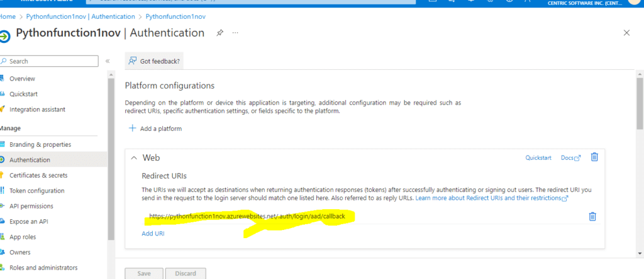644x279 pixels.
Task: Open Integration assistant
Action: pos(37,110)
